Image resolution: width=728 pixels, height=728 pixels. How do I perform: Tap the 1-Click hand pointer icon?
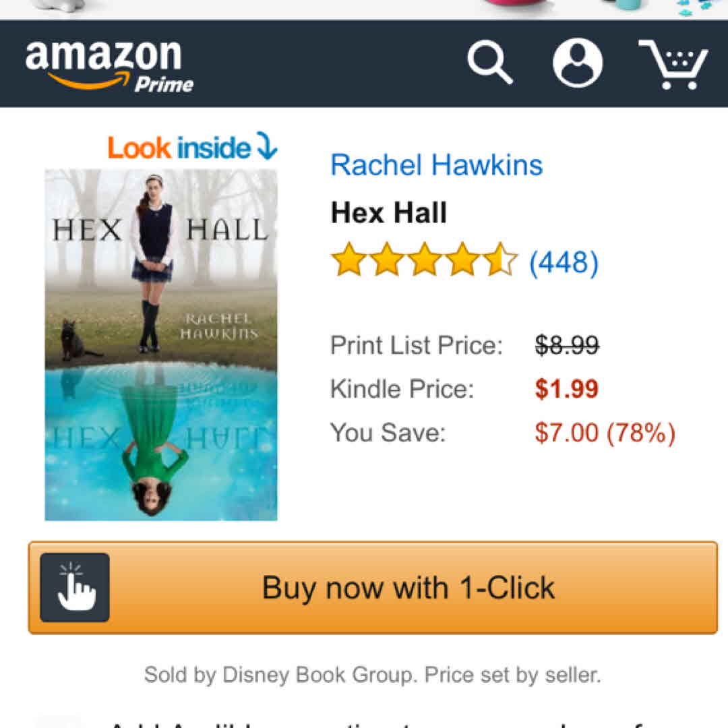click(x=75, y=587)
